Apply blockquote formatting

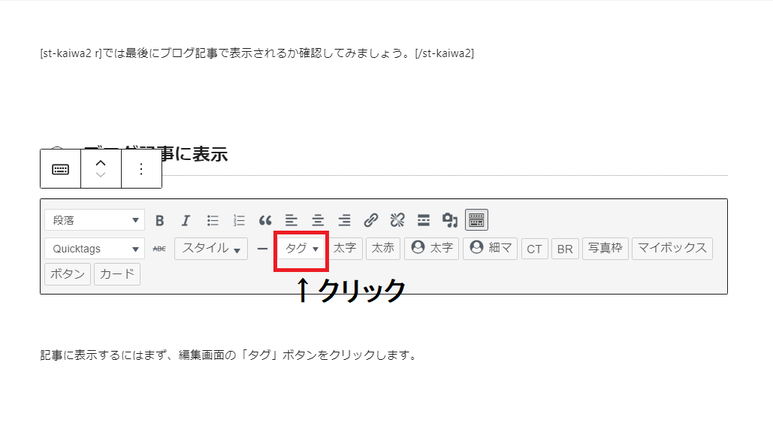(265, 220)
